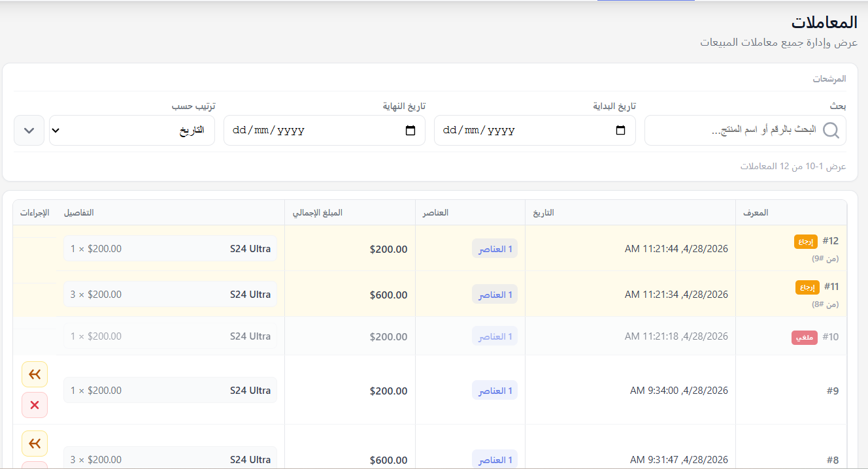Click date 9:31:47 AM of transaction #8
Screen dimensions: 868x469
[x=679, y=460]
